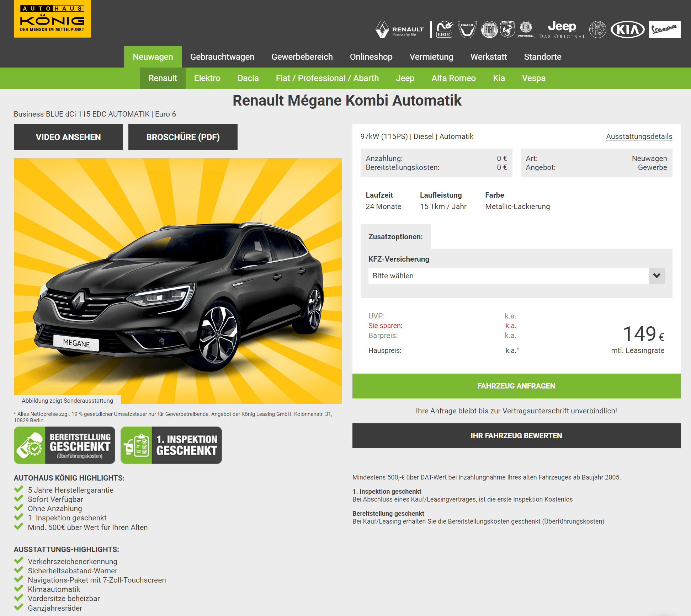
Task: Click the 149 € leasing rate
Action: 643,334
